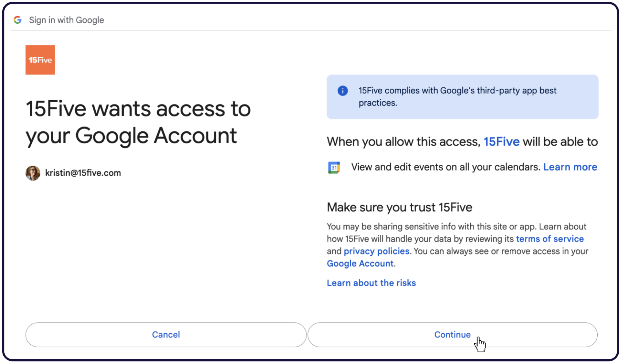Click the "Sign in with Google" header text
Screen dimensions: 621x364
pyautogui.click(x=66, y=20)
